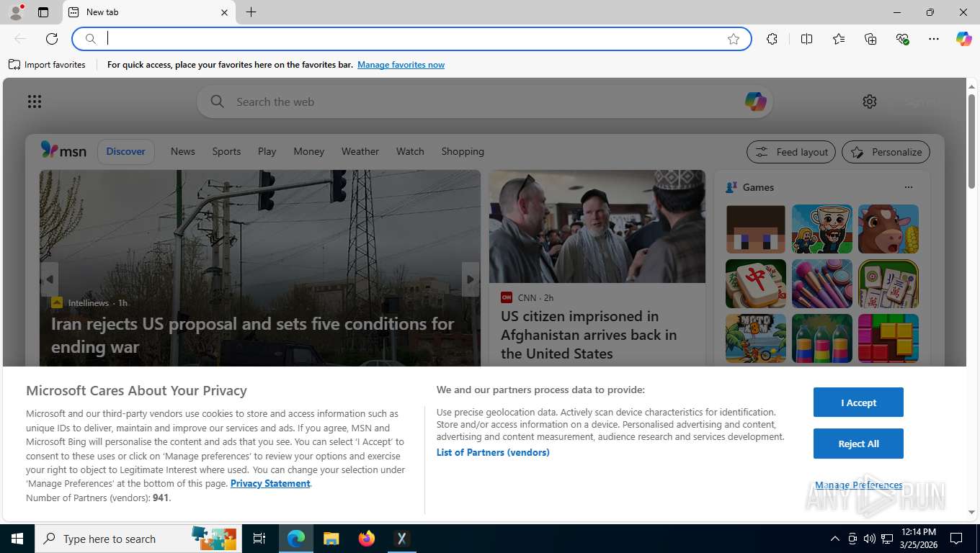Image resolution: width=980 pixels, height=553 pixels.
Task: Click Type here to search taskbar box
Action: [138, 539]
